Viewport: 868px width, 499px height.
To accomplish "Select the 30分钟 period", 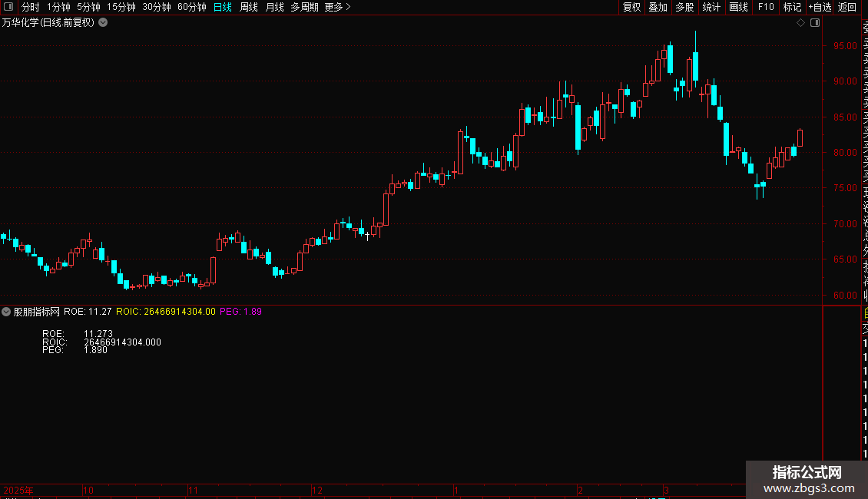I will (156, 7).
